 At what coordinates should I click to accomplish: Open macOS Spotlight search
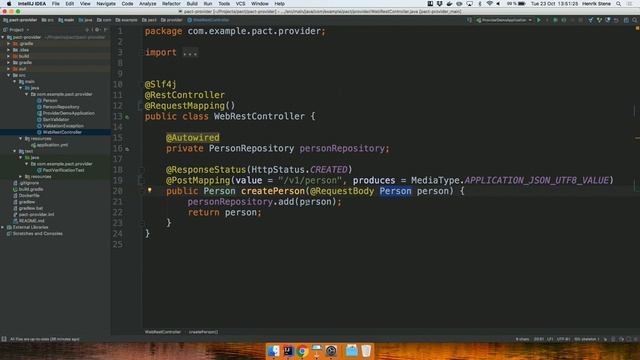coord(618,4)
